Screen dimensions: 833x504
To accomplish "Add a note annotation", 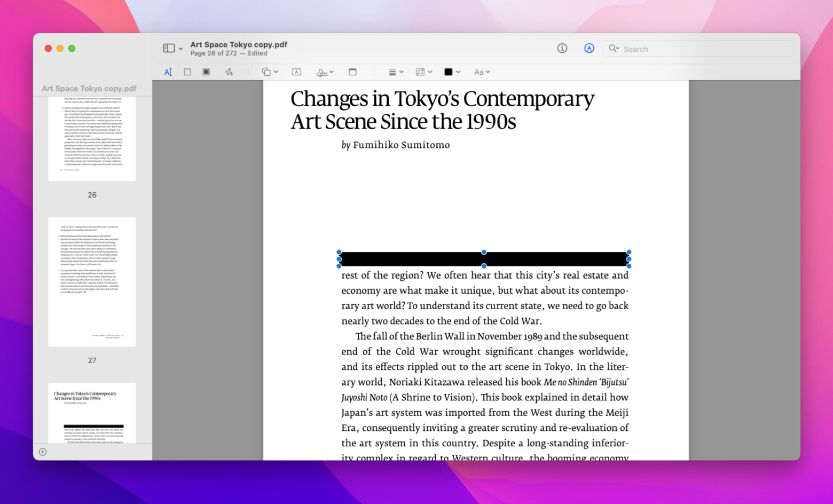I will [352, 72].
